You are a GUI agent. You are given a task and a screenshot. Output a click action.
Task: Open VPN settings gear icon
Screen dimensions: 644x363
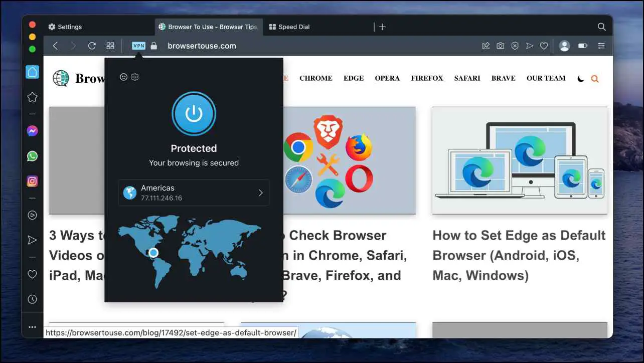point(135,77)
